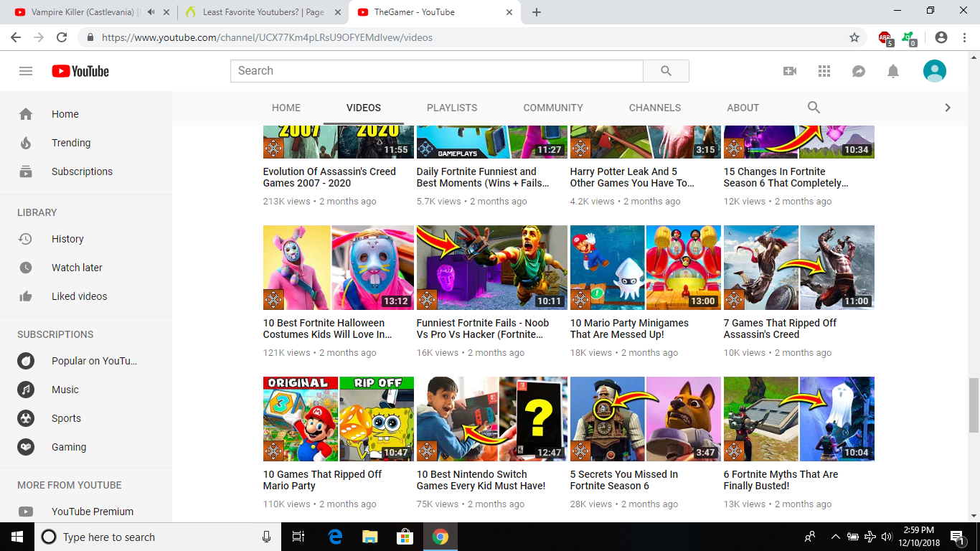Open the notifications bell

(893, 71)
